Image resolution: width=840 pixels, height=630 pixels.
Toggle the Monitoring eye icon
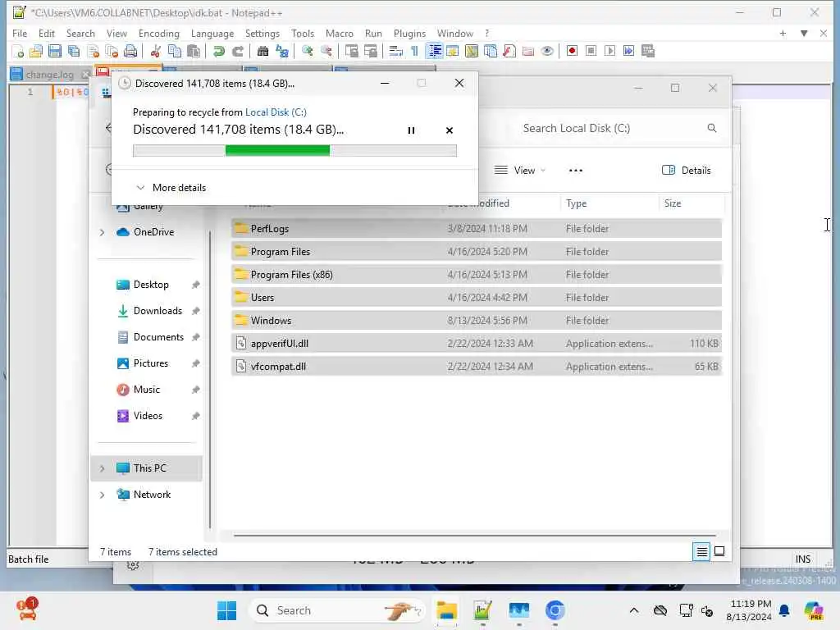pyautogui.click(x=547, y=51)
